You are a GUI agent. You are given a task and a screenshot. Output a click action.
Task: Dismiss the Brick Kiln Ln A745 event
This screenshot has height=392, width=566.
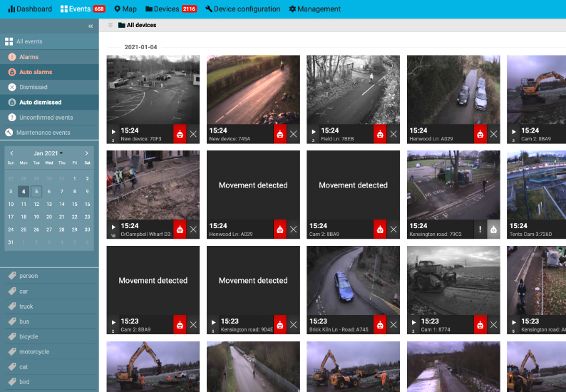pos(393,324)
